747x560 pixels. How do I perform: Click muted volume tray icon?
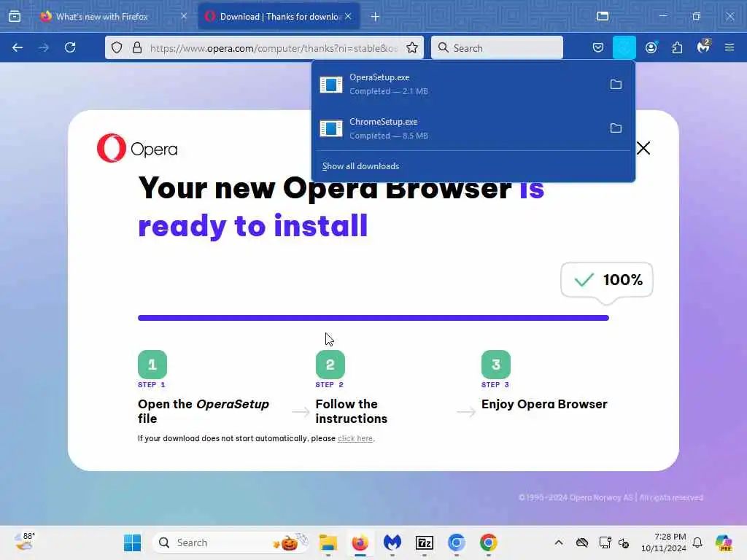(x=624, y=542)
